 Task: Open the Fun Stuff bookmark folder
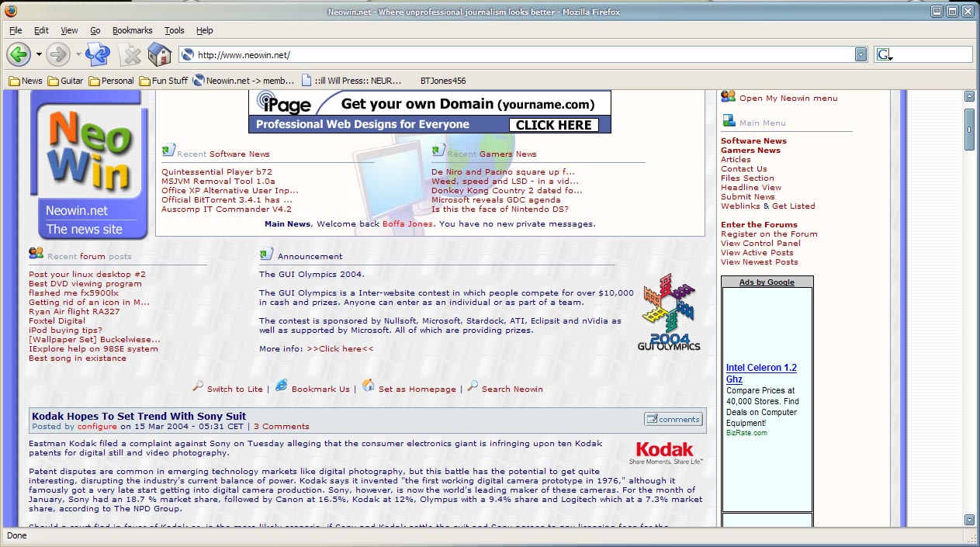pos(164,81)
